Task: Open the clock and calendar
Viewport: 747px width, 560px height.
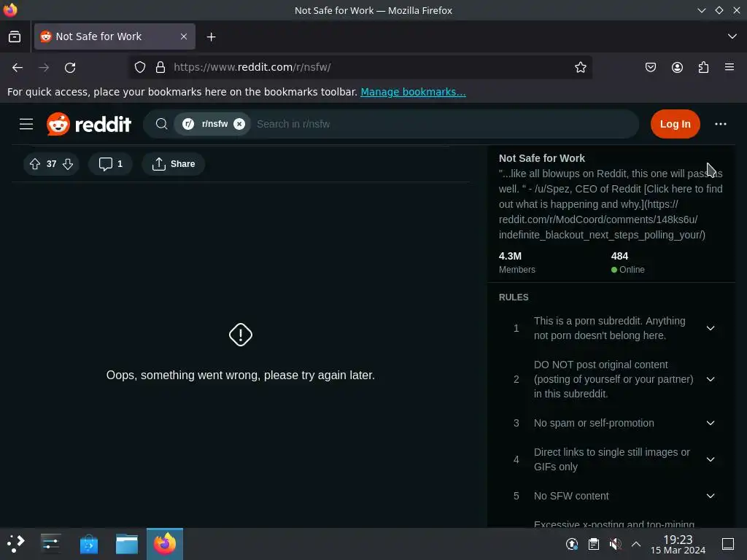Action: [x=678, y=545]
